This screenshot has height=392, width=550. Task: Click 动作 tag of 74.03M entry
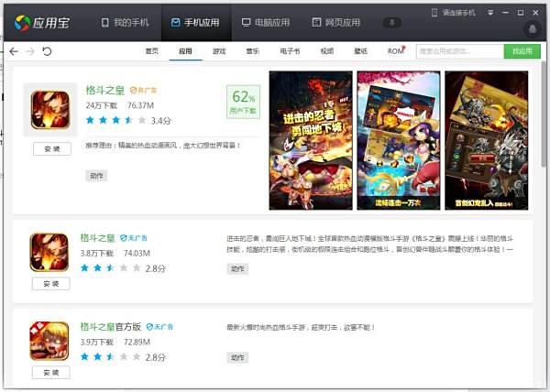[x=237, y=268]
